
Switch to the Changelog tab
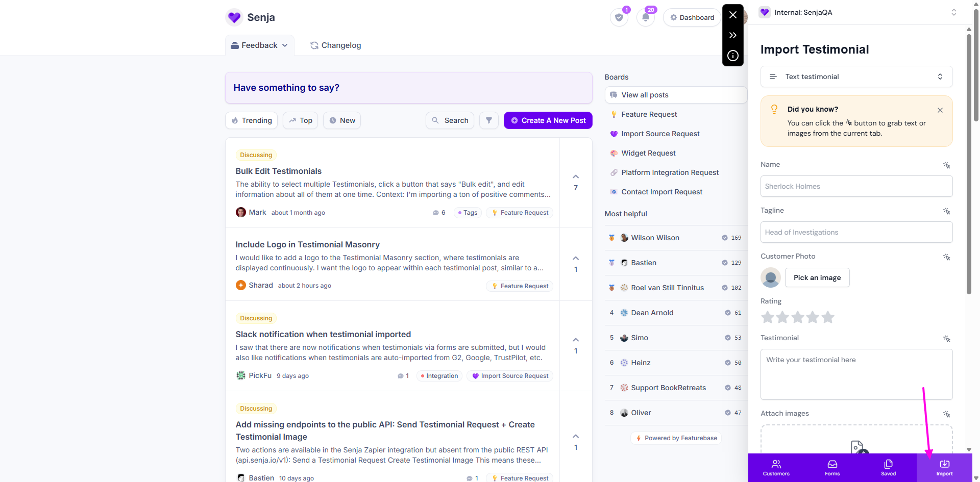tap(335, 45)
